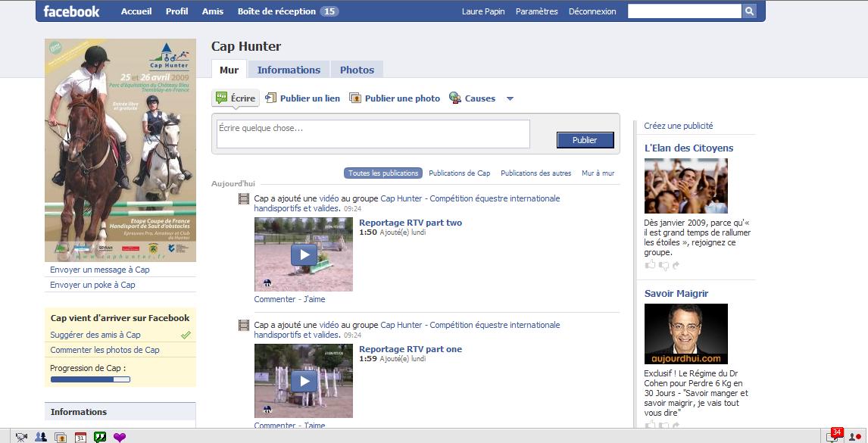Click the green checkmark next to Suggérer des amis

pos(186,335)
